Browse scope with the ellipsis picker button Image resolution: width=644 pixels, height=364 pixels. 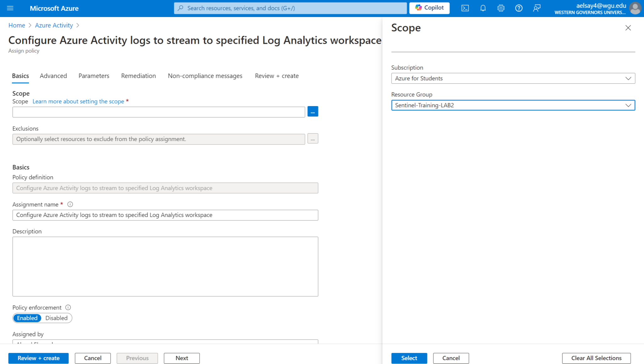(x=313, y=111)
